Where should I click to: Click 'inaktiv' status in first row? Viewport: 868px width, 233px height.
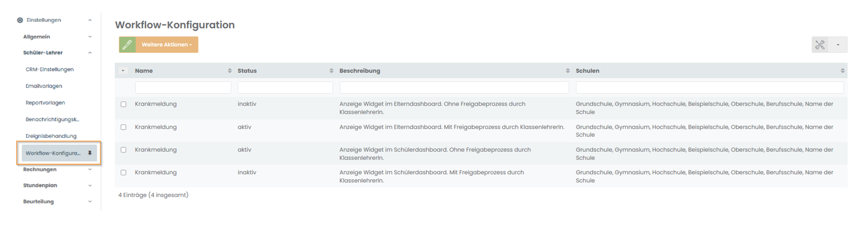click(x=247, y=104)
